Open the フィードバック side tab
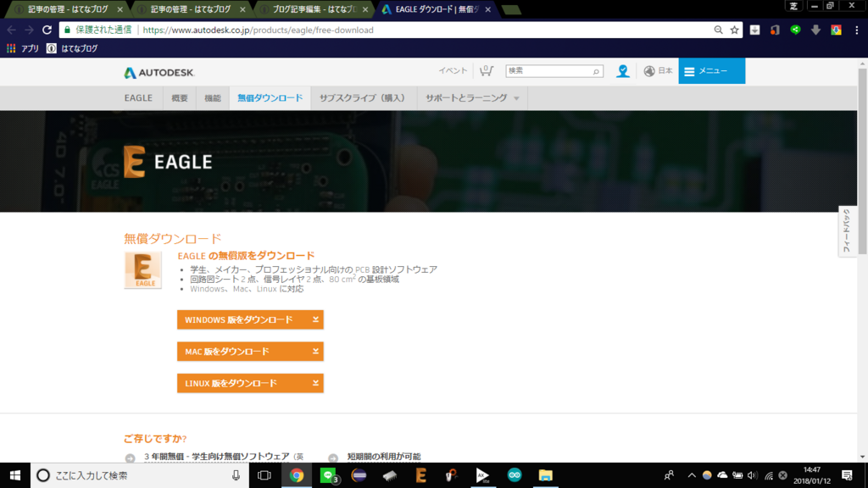Image resolution: width=868 pixels, height=488 pixels. click(847, 231)
